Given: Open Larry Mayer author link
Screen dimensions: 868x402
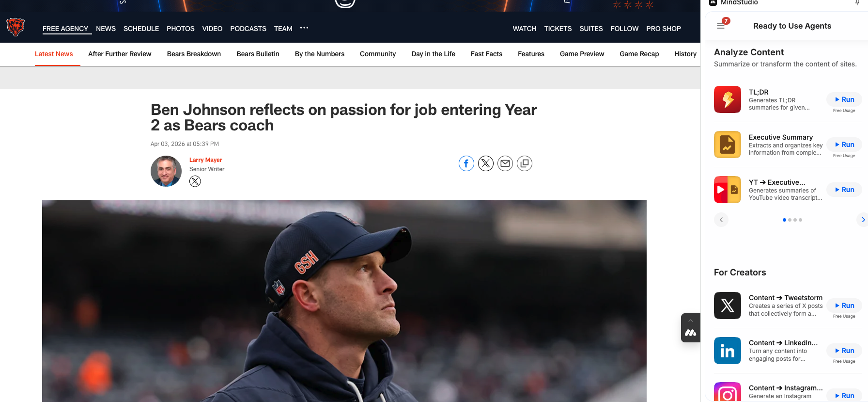Looking at the screenshot, I should click(x=205, y=160).
